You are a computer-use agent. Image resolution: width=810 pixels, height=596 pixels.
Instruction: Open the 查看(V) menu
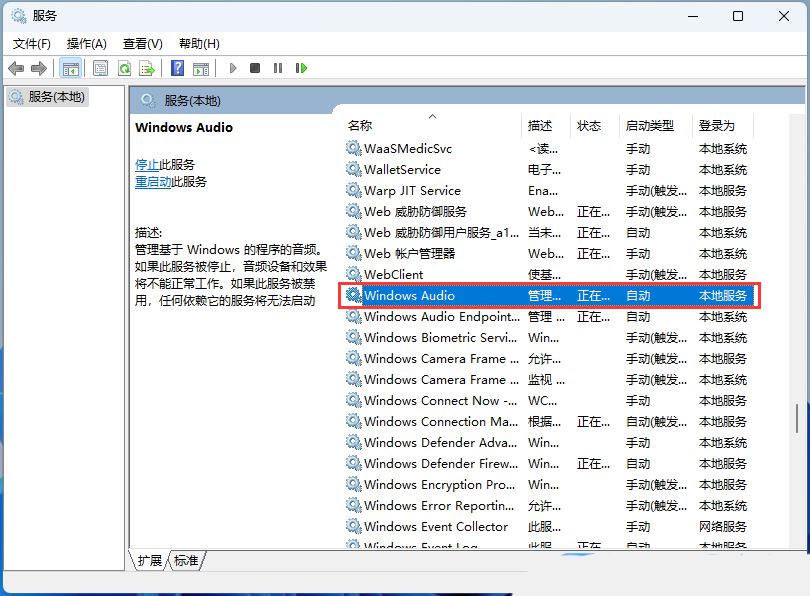click(x=142, y=43)
